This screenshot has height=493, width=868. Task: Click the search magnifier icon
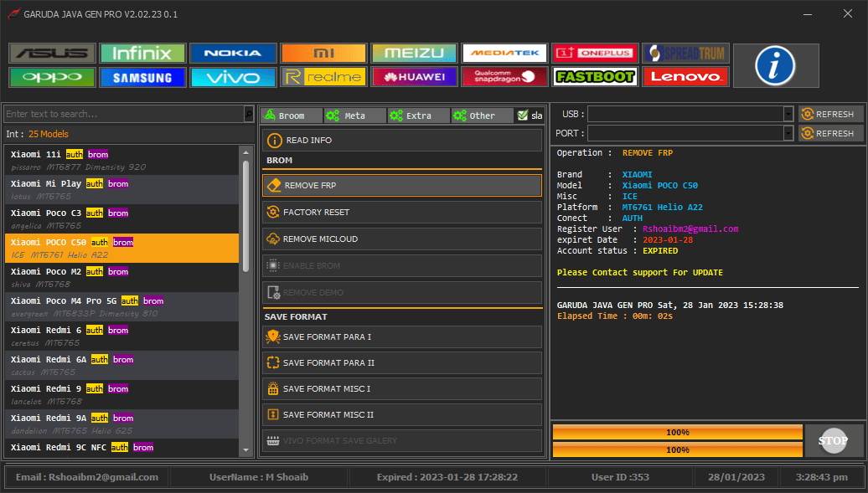coord(248,114)
